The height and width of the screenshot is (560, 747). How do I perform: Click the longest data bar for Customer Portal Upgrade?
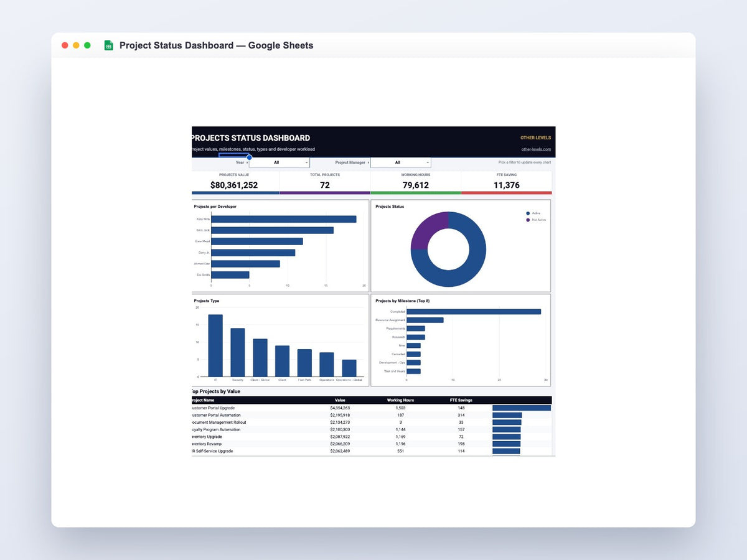(x=522, y=408)
